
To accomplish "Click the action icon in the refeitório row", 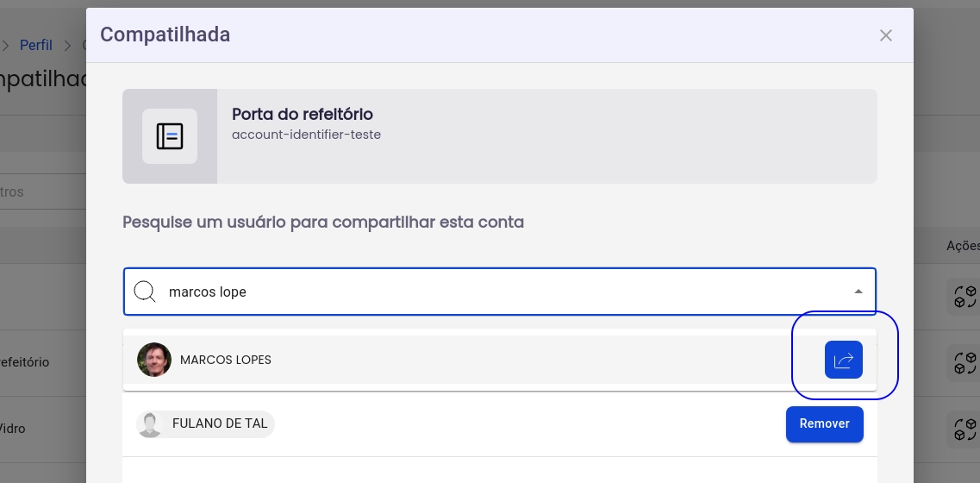I will 964,362.
